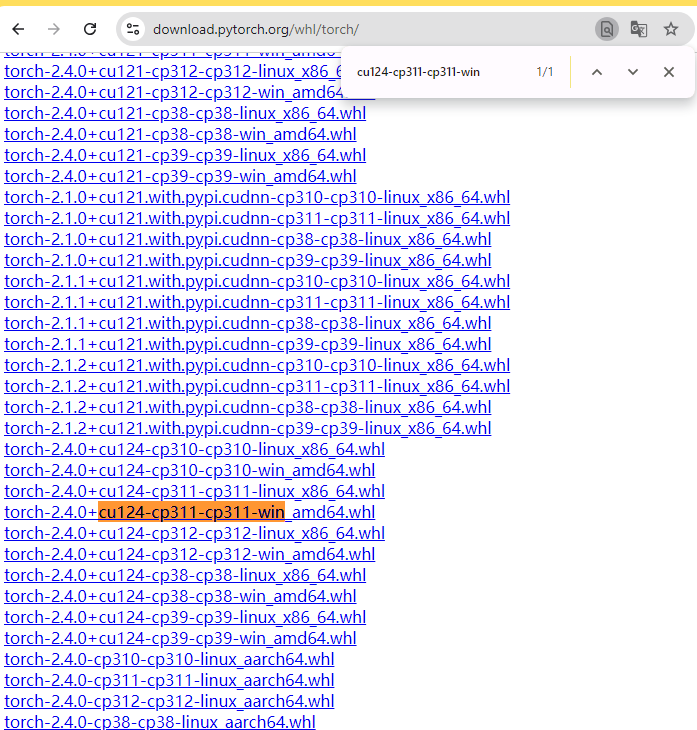Go forward to the next page
This screenshot has height=730, width=697.
pos(54,29)
